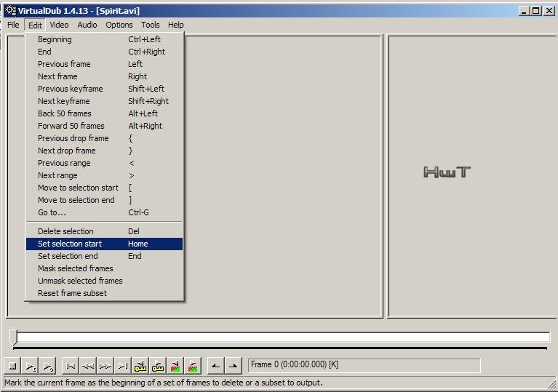Viewport: 558px width, 392px height.
Task: Choose Previous range menu item
Action: tap(104, 164)
